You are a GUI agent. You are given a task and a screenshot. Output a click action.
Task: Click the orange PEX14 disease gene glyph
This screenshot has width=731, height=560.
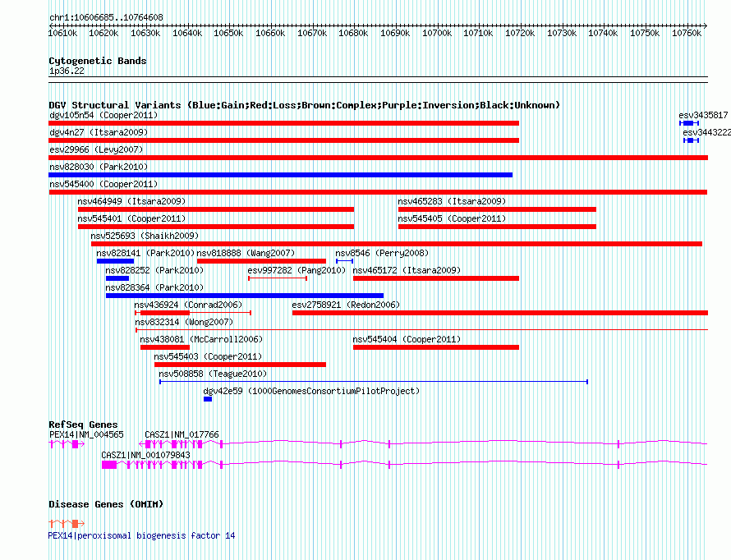coord(67,524)
